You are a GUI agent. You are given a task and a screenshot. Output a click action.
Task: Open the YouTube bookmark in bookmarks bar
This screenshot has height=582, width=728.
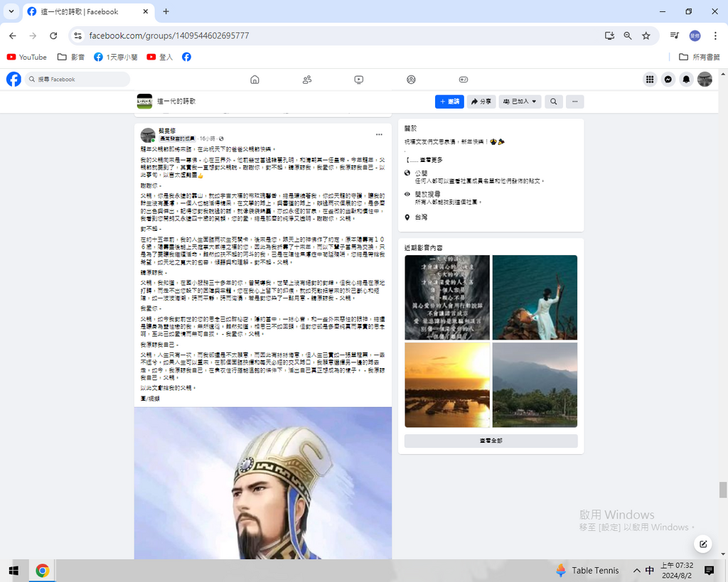pyautogui.click(x=27, y=57)
